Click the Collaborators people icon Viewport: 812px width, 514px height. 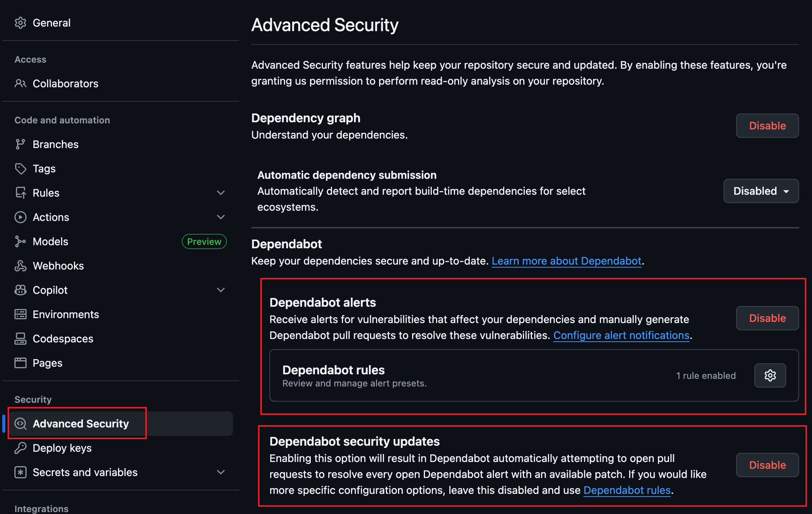(x=20, y=83)
